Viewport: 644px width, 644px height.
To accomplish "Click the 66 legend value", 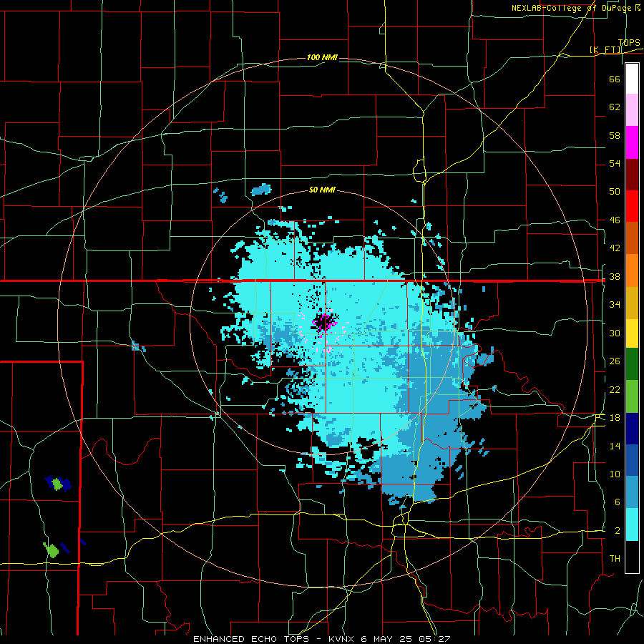I will point(615,79).
